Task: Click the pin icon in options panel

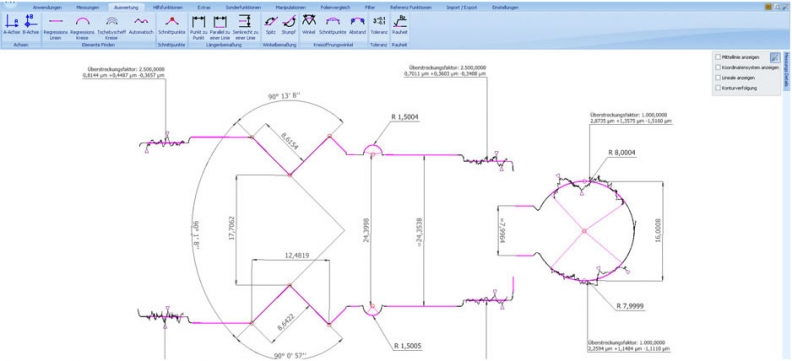Action: pos(774,58)
